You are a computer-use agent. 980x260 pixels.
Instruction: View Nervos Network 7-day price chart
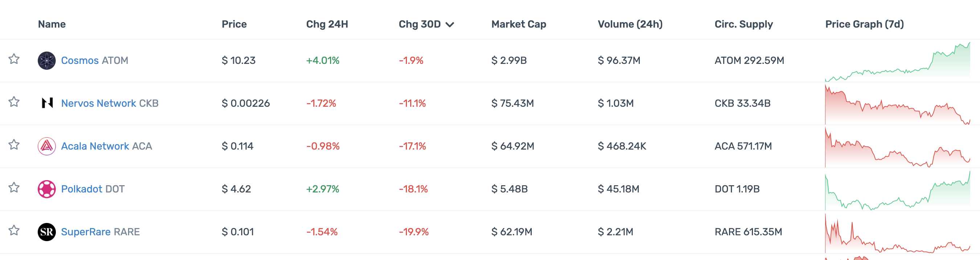click(897, 105)
